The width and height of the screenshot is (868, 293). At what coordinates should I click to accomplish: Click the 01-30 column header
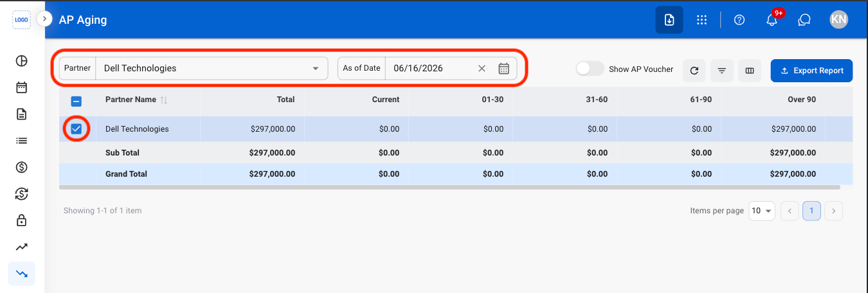tap(493, 100)
